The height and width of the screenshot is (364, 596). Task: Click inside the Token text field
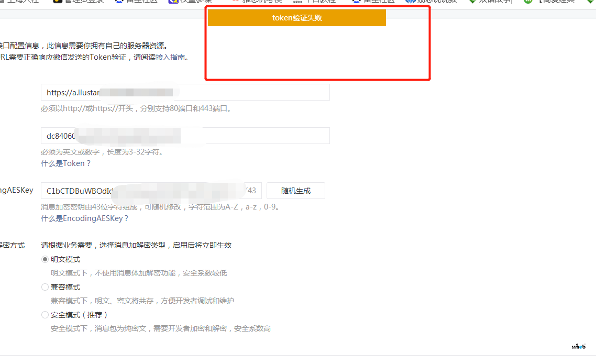pyautogui.click(x=185, y=136)
